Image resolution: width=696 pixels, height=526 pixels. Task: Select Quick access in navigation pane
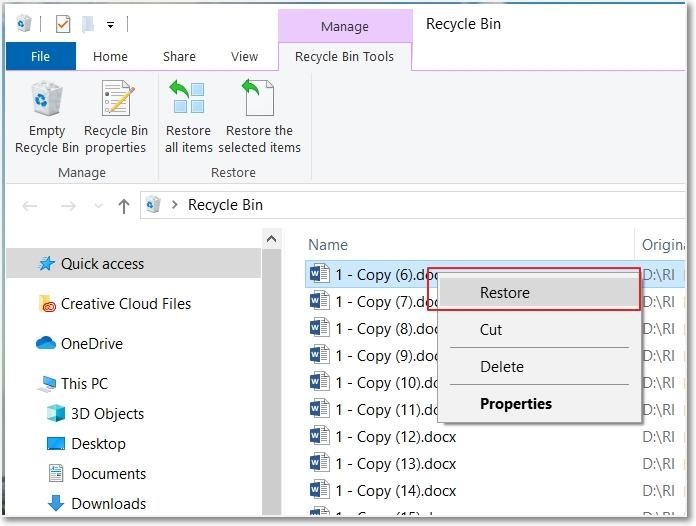coord(134,264)
